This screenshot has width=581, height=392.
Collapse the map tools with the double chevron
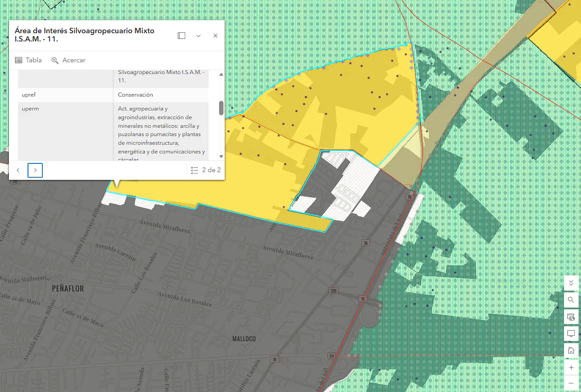click(x=571, y=283)
